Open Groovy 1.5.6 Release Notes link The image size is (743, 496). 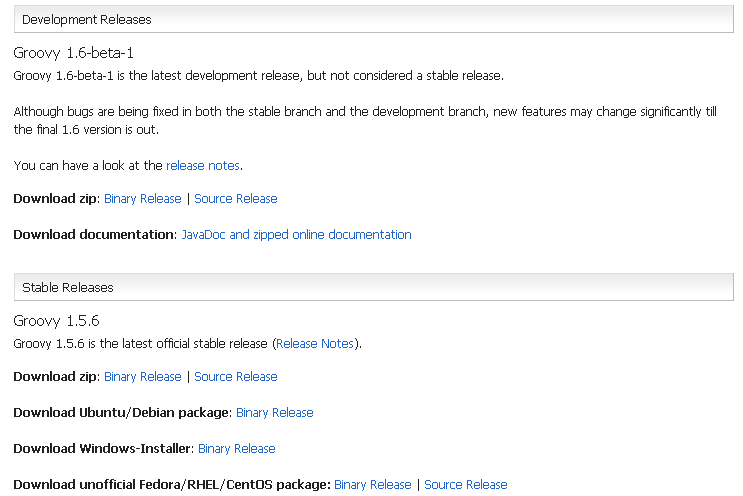click(315, 343)
